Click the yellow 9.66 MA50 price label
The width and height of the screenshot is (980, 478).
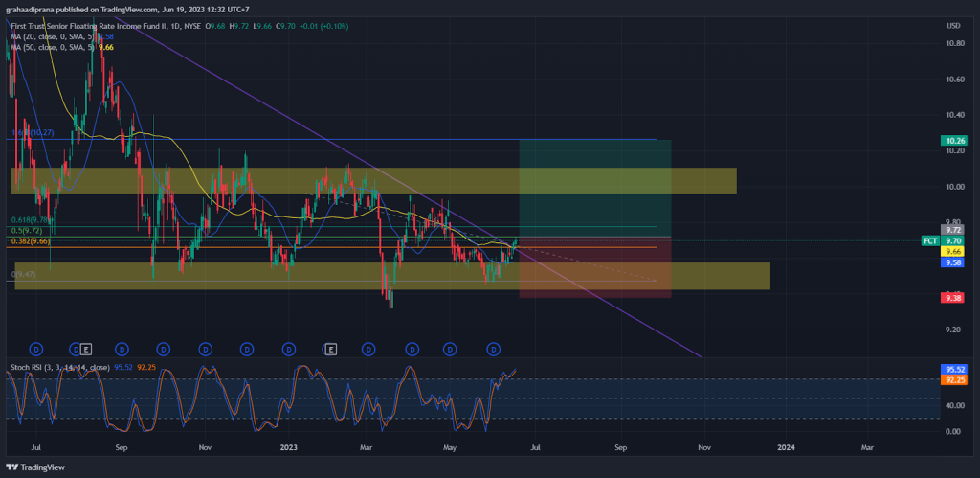[952, 251]
